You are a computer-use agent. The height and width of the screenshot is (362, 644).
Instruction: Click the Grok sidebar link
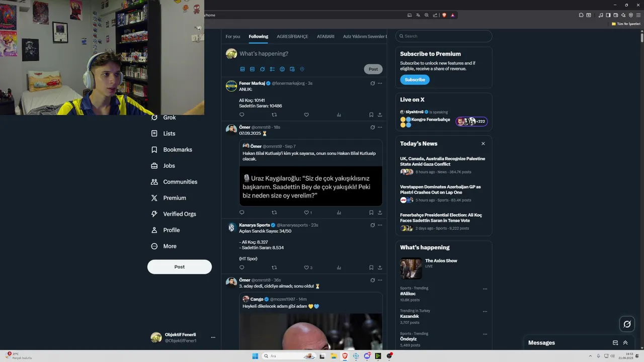click(x=164, y=118)
